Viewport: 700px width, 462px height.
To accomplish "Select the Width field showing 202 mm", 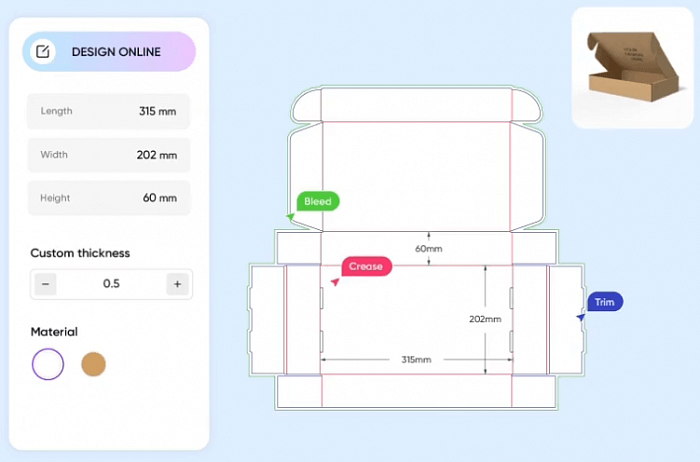I will pos(108,155).
